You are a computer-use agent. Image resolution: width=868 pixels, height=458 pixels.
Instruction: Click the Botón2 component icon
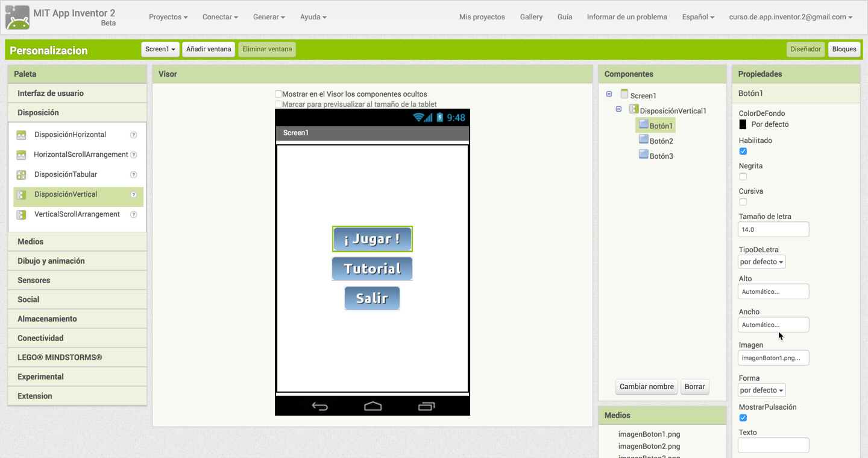click(x=643, y=139)
